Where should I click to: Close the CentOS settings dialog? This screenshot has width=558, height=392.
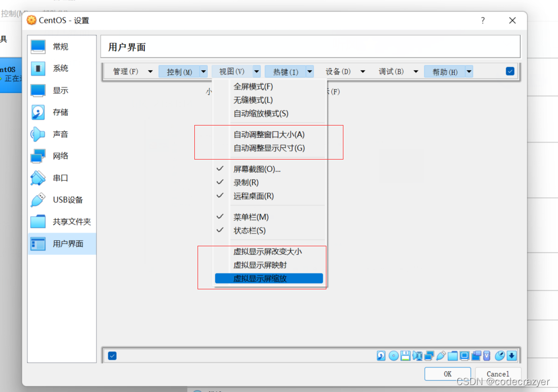(x=512, y=21)
